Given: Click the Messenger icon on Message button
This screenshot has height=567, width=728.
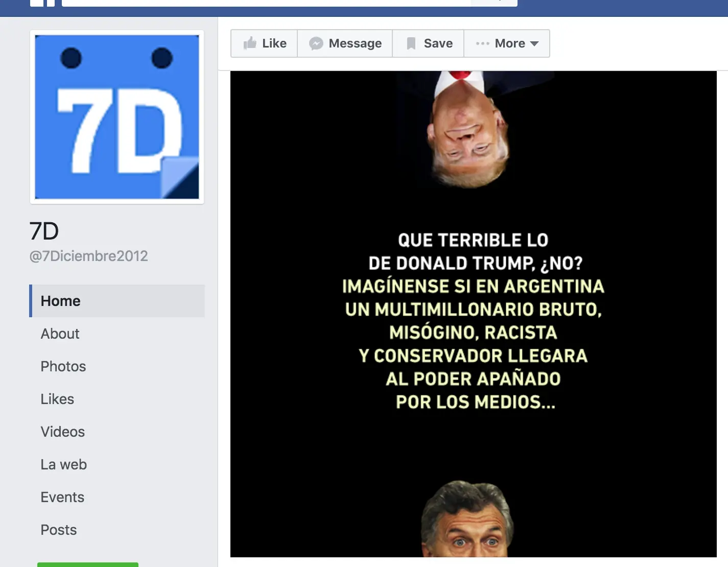Looking at the screenshot, I should point(316,43).
